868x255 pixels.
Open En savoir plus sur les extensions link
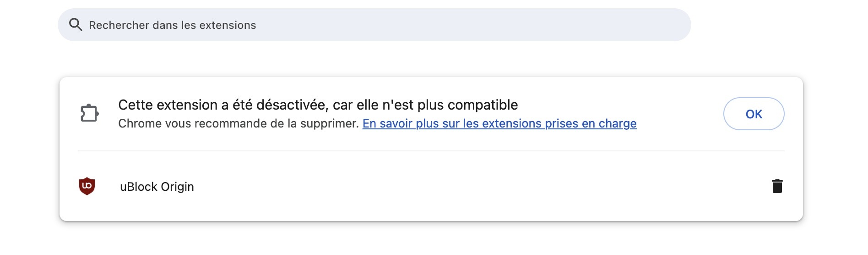499,123
